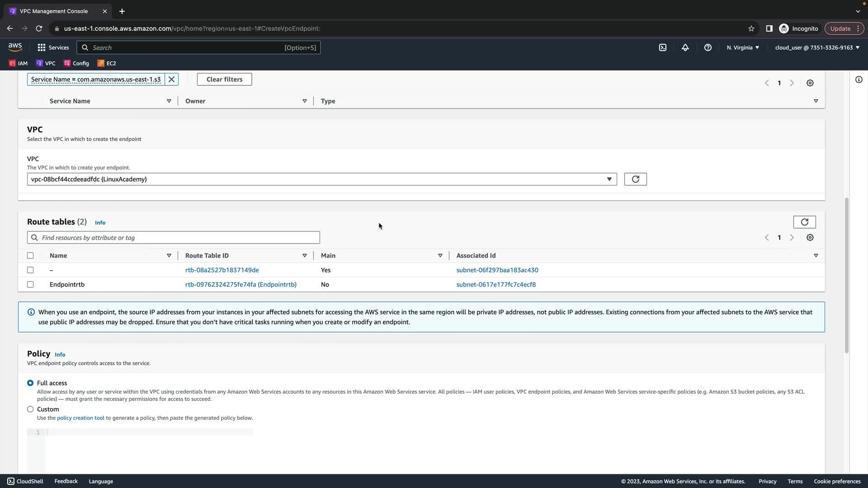
Task: Click the page vertical scrollbar
Action: [x=846, y=276]
